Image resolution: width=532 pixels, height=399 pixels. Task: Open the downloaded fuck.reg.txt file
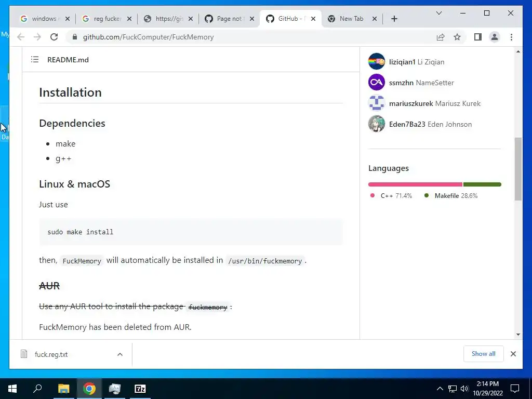click(x=51, y=354)
